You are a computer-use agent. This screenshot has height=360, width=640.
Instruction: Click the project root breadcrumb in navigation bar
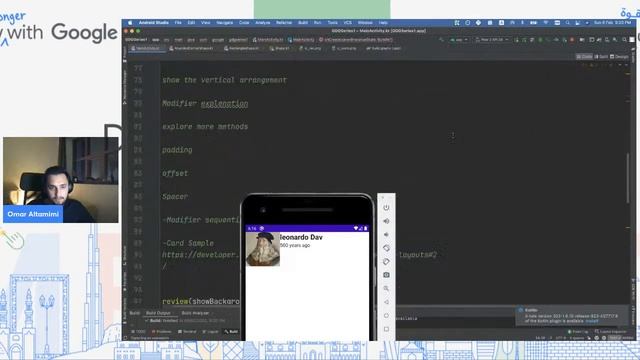pyautogui.click(x=136, y=40)
